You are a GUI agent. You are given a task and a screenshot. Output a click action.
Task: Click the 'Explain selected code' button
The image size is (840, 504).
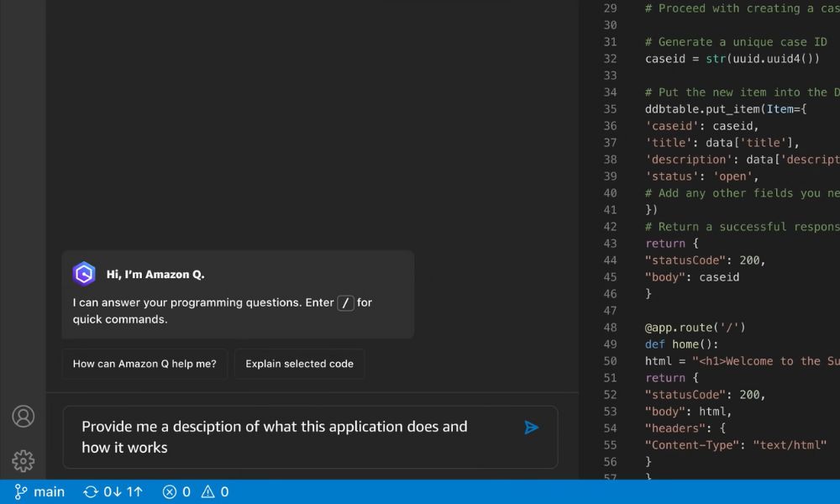coord(299,364)
